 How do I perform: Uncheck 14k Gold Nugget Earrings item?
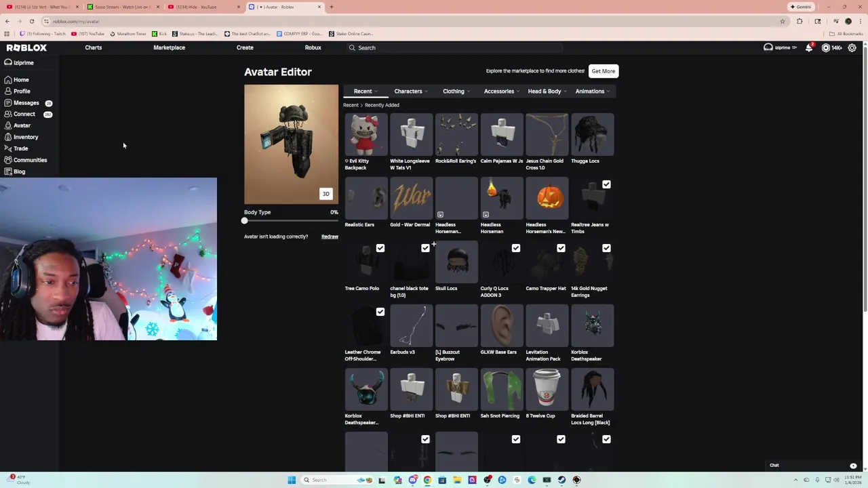pos(606,248)
